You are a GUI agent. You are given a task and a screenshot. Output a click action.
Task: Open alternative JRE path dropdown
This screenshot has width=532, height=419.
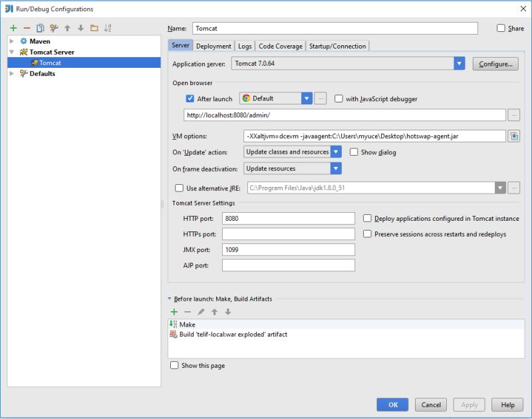[500, 188]
